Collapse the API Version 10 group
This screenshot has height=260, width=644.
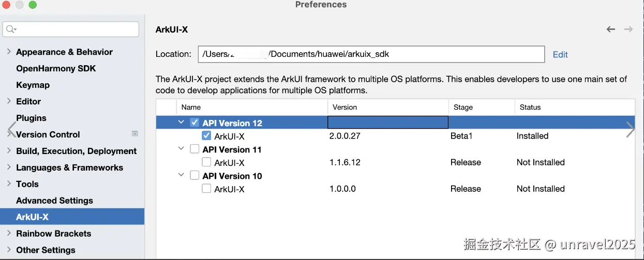tap(181, 175)
